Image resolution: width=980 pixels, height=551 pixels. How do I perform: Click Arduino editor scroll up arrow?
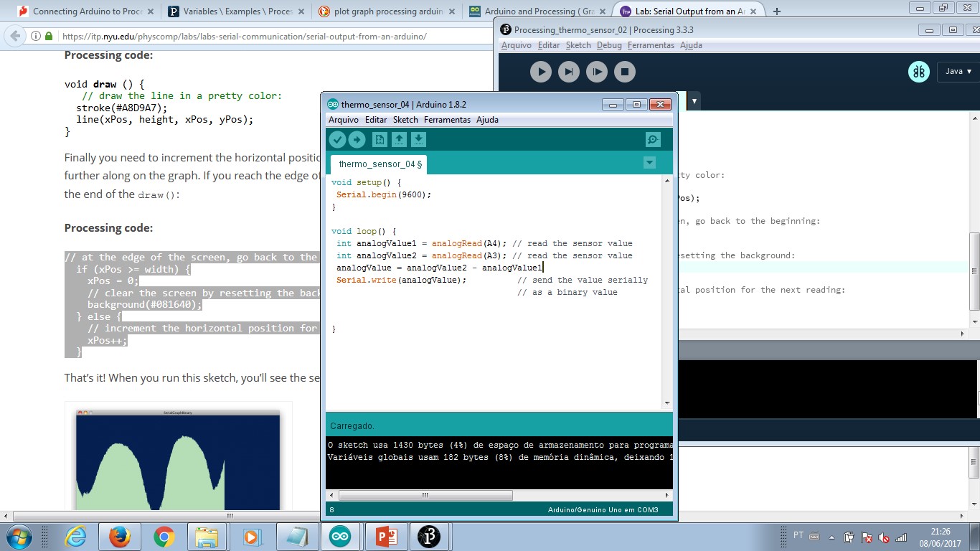(x=667, y=179)
